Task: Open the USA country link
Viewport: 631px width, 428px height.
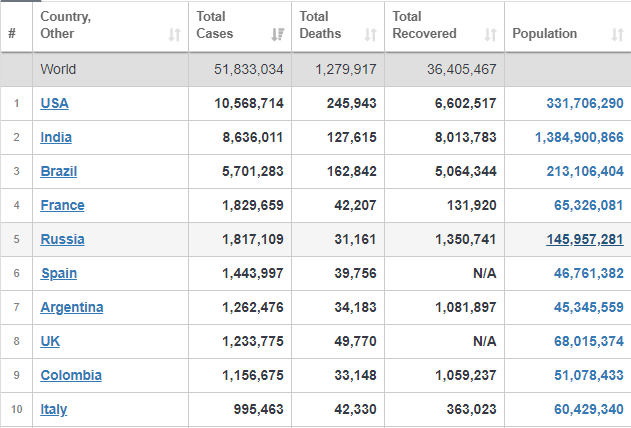Action: (54, 103)
